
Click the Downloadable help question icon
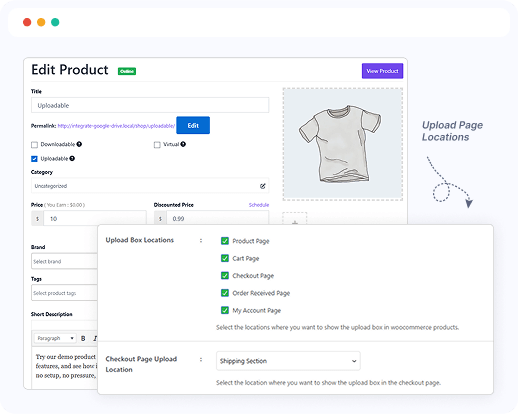[79, 144]
